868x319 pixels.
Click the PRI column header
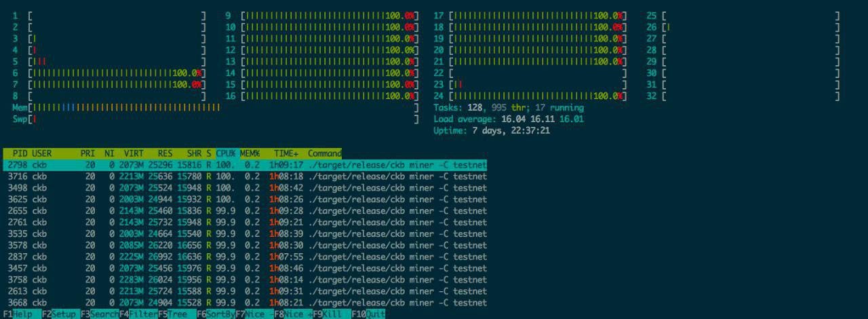[87, 153]
